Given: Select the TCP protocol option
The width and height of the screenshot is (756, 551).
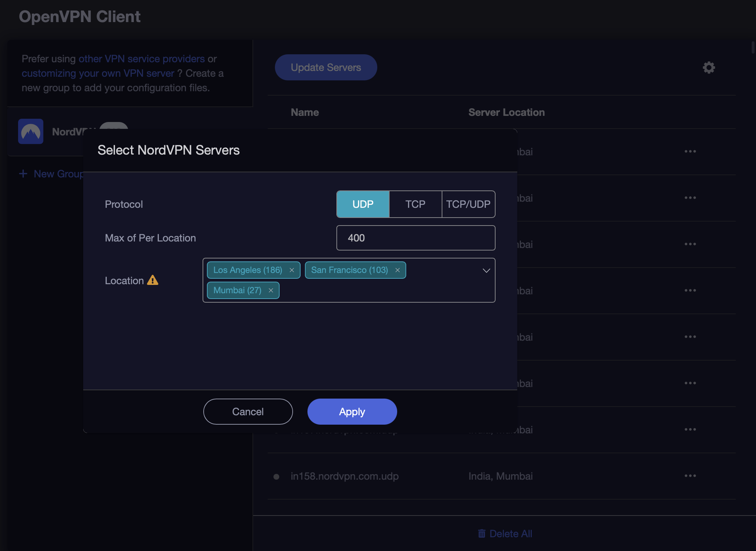Looking at the screenshot, I should pos(415,204).
